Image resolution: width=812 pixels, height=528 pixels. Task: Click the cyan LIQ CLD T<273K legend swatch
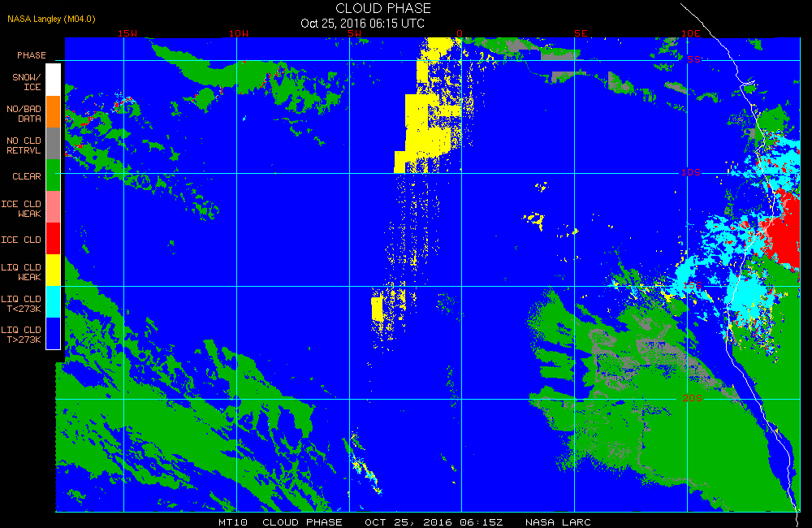click(x=54, y=301)
